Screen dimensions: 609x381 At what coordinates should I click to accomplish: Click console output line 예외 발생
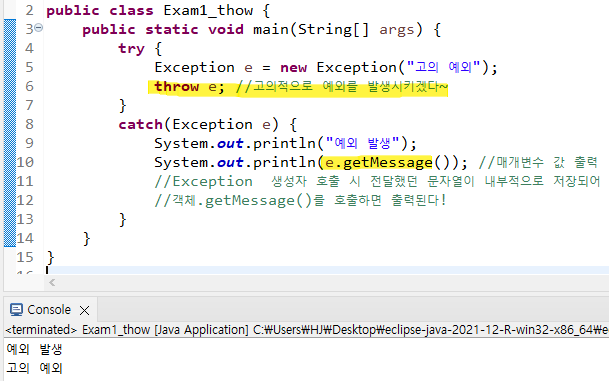[35, 349]
